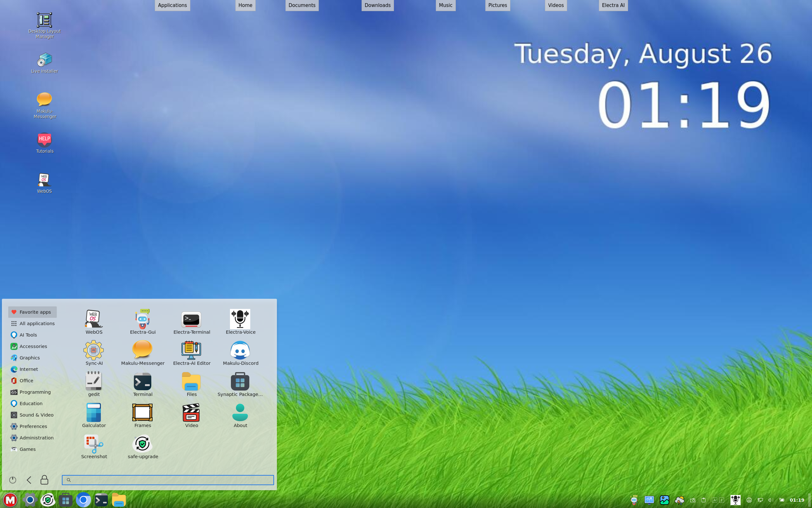Open the Video app in favorites
This screenshot has height=508, width=812.
coord(192,415)
